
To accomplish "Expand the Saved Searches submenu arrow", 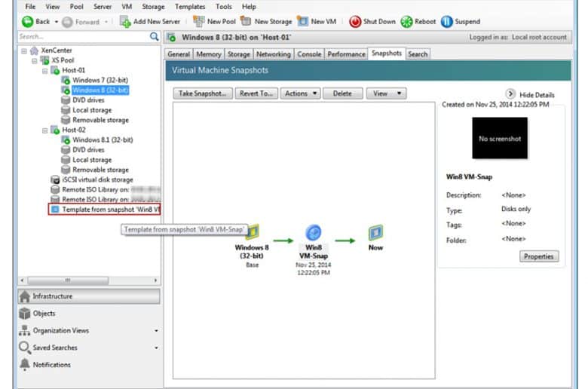I will tap(156, 348).
